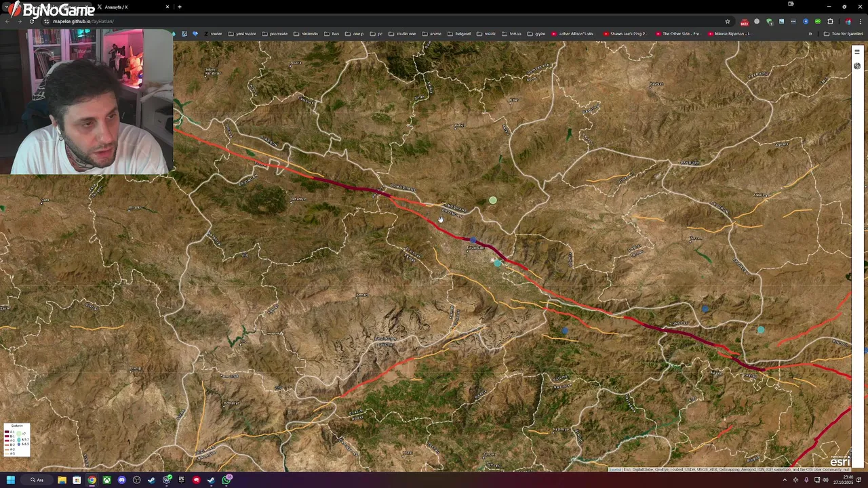Open the map hamburger menu

pyautogui.click(x=857, y=52)
